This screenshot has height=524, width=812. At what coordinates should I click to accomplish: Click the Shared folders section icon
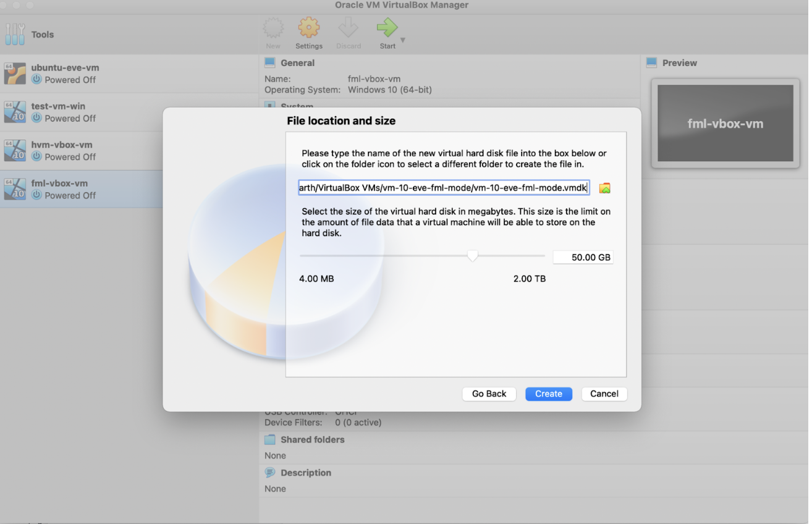(269, 439)
